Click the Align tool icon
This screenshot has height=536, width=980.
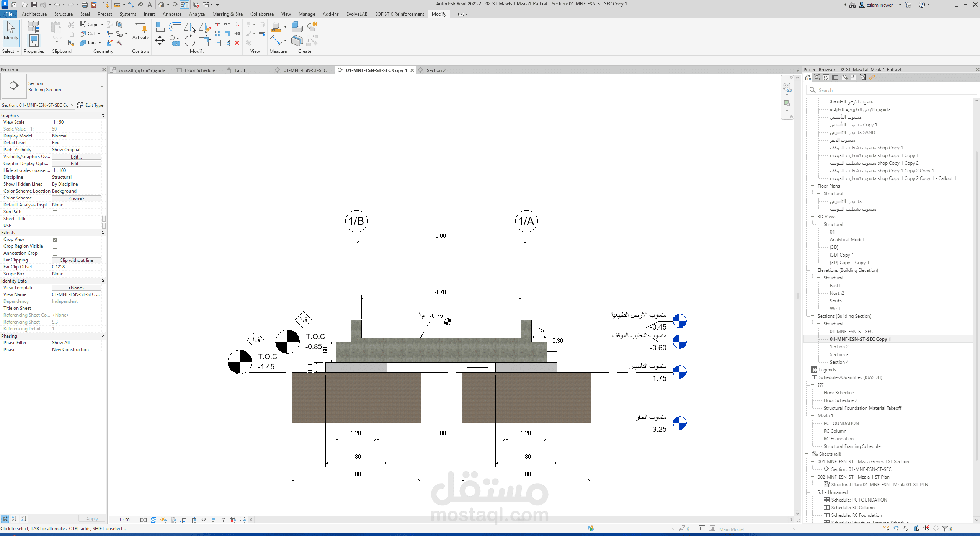coord(160,27)
